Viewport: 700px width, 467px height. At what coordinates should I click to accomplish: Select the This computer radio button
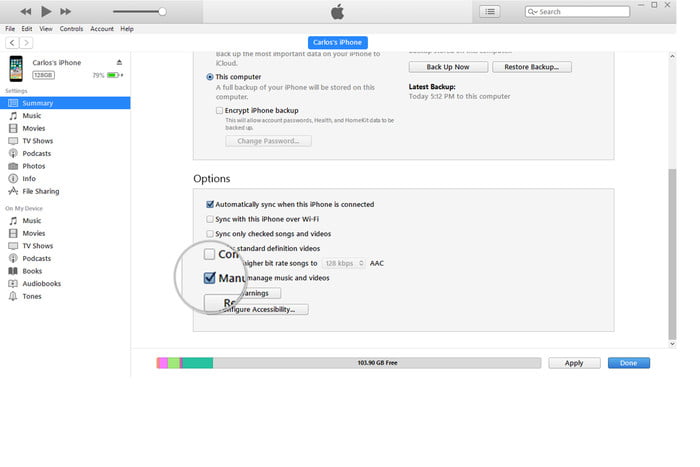[x=210, y=76]
